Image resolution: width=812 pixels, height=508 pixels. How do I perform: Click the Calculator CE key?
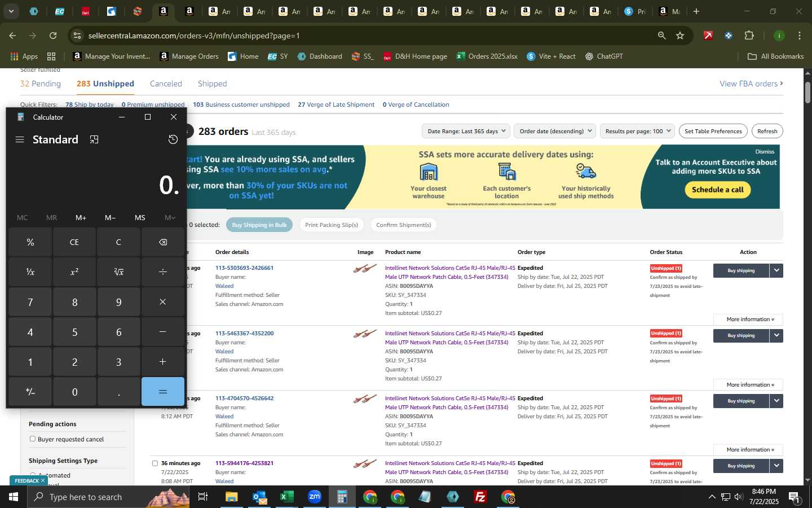(x=74, y=242)
